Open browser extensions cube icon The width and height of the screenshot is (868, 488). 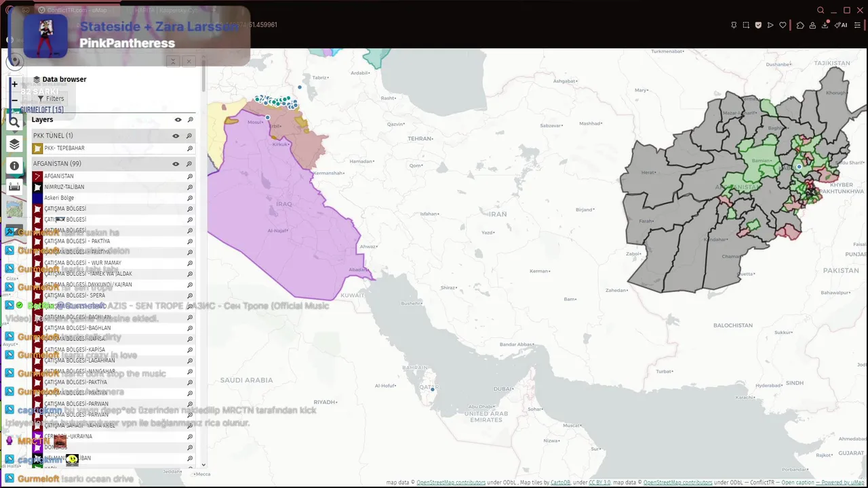tap(800, 25)
